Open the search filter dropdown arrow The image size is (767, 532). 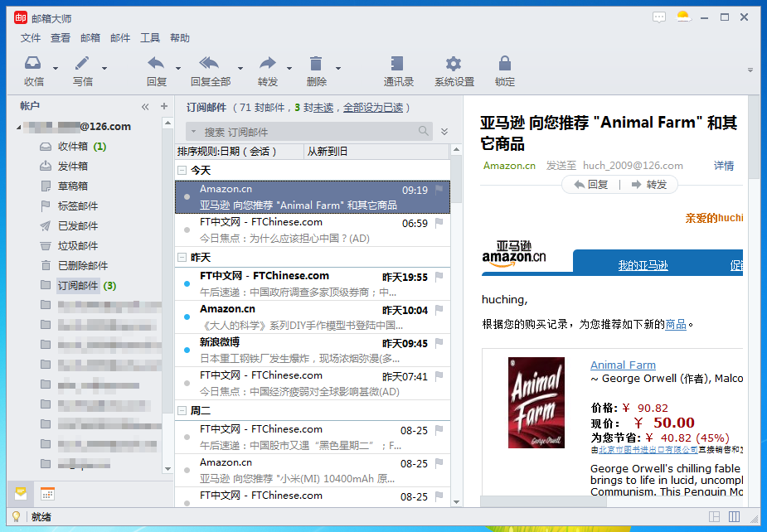click(x=193, y=132)
